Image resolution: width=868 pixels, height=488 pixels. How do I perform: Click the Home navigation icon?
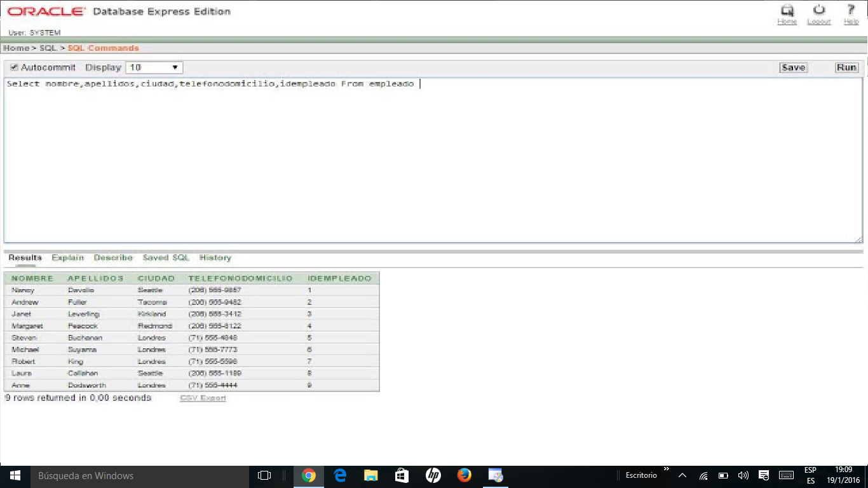click(787, 14)
